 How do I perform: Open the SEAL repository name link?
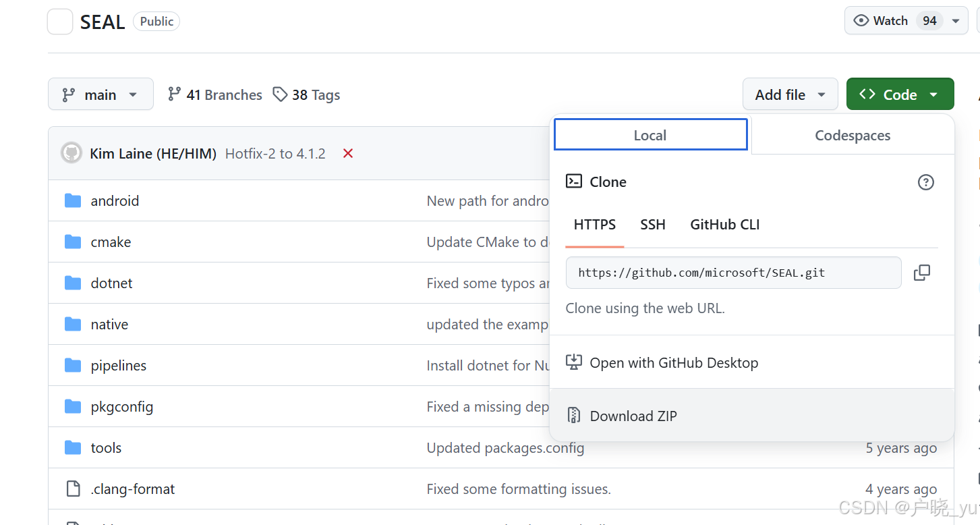[x=103, y=22]
